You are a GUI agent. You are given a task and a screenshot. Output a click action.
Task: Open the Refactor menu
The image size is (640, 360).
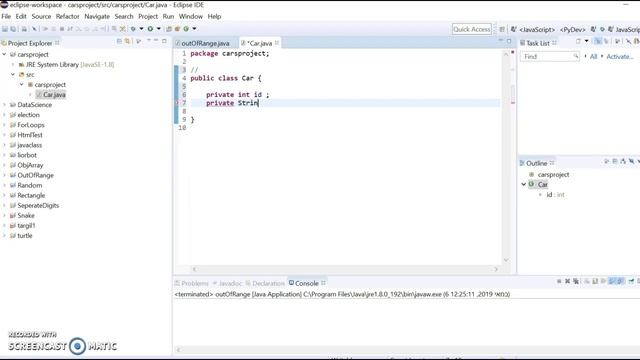68,16
